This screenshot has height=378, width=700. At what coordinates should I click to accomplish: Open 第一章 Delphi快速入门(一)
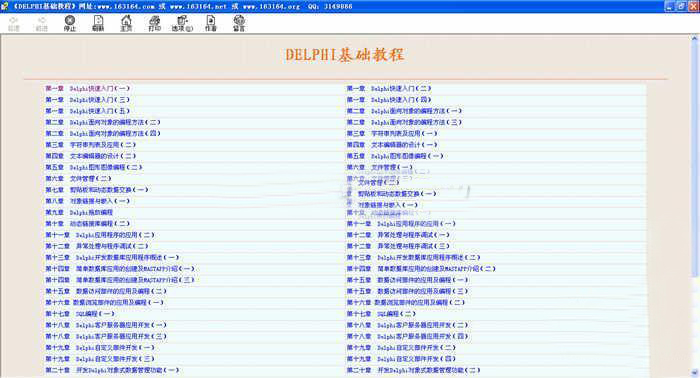[88, 88]
